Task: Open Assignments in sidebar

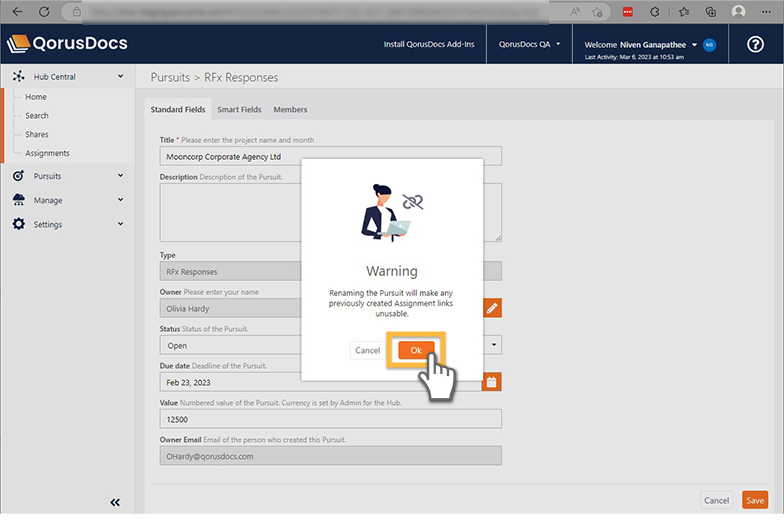Action: (47, 153)
